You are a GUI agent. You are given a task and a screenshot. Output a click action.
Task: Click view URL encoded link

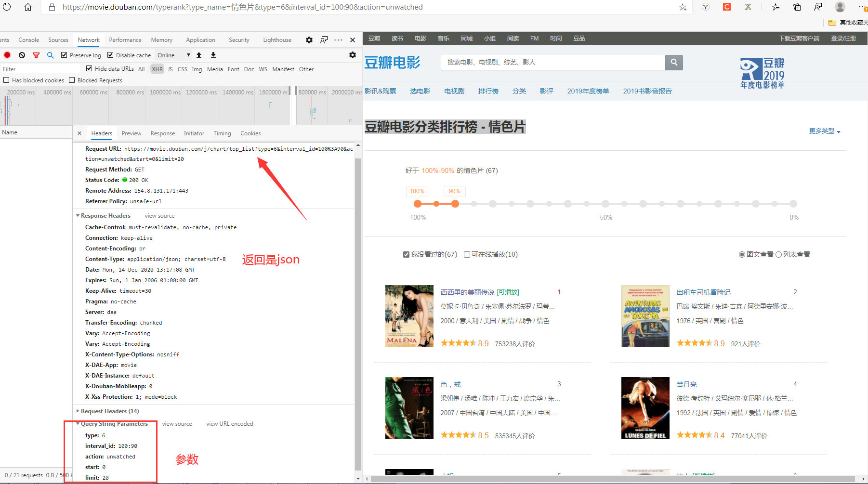230,424
